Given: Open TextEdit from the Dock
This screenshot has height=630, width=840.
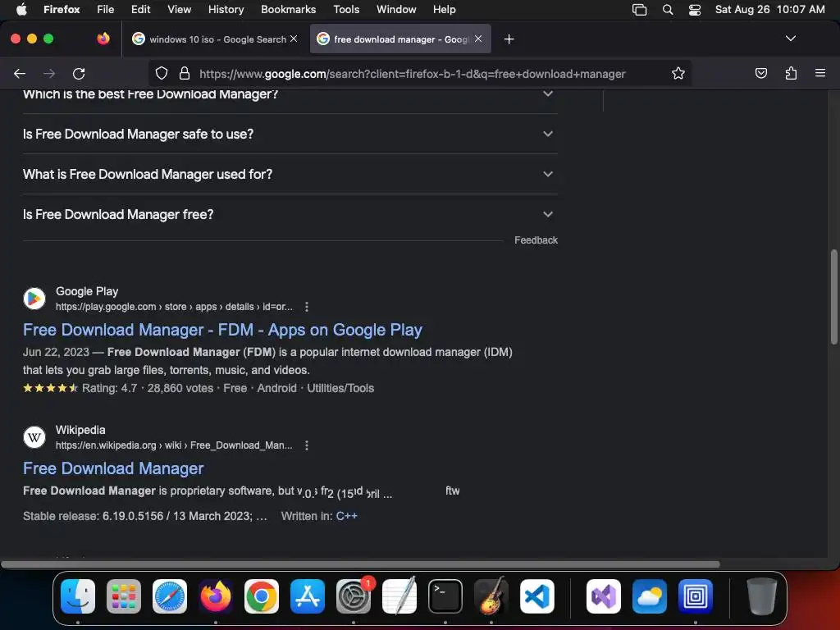Looking at the screenshot, I should pyautogui.click(x=399, y=596).
